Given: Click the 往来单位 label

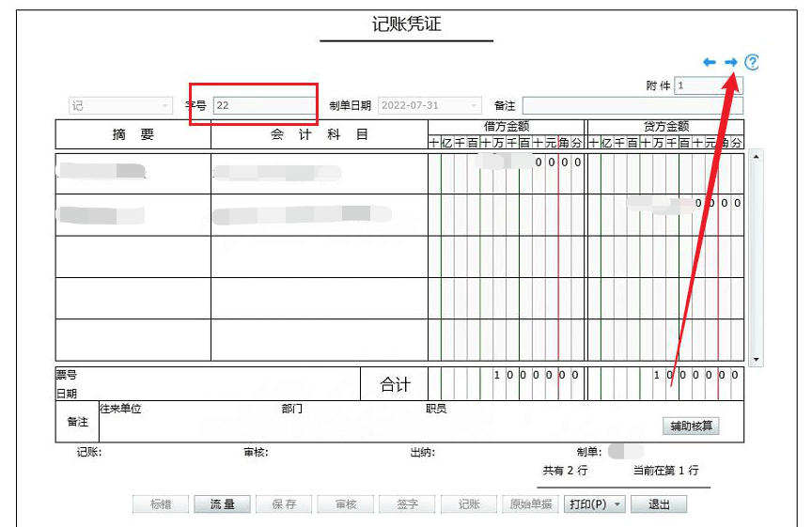Looking at the screenshot, I should pos(120,409).
